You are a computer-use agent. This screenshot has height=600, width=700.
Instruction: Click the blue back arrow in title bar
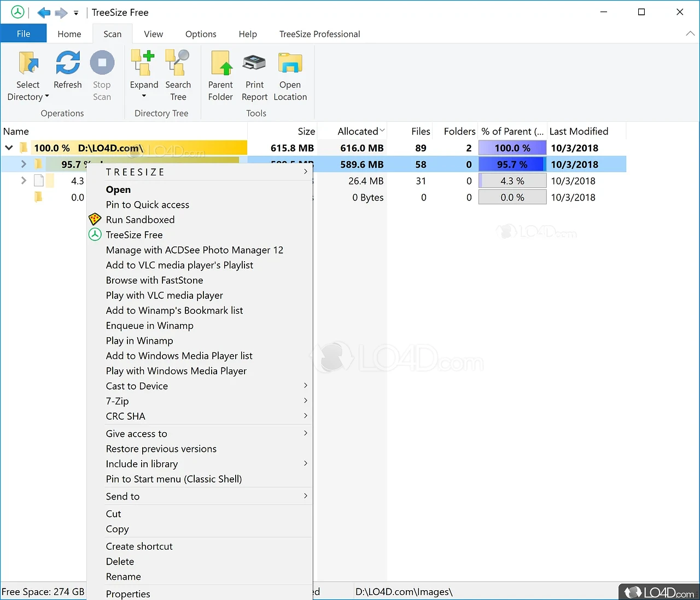click(44, 13)
